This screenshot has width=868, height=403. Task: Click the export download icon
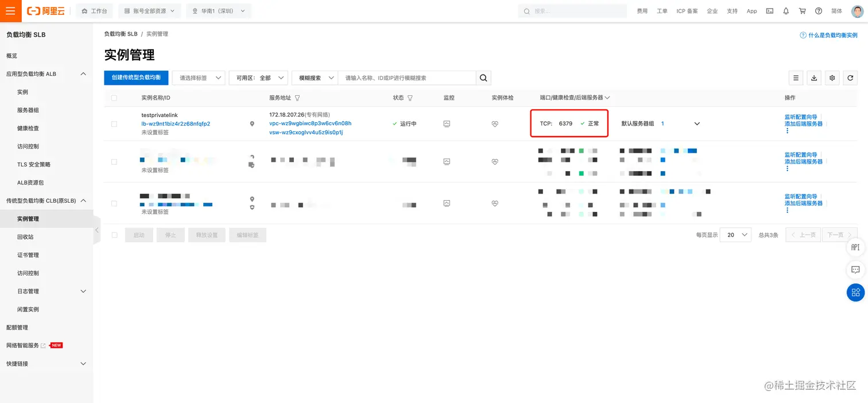click(x=814, y=78)
